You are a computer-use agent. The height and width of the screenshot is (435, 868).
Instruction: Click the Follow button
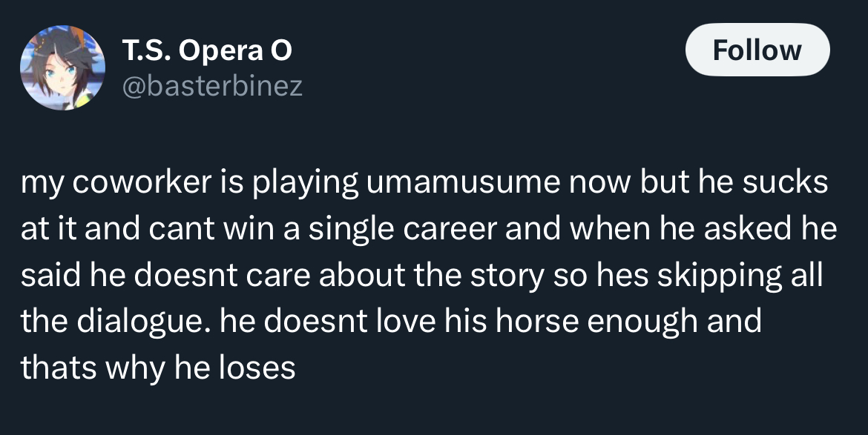click(757, 50)
